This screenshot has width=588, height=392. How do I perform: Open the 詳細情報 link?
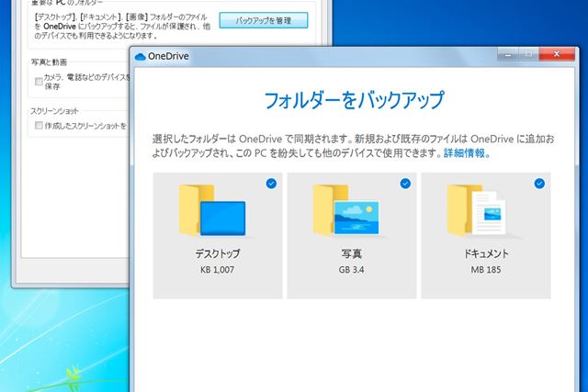[465, 154]
